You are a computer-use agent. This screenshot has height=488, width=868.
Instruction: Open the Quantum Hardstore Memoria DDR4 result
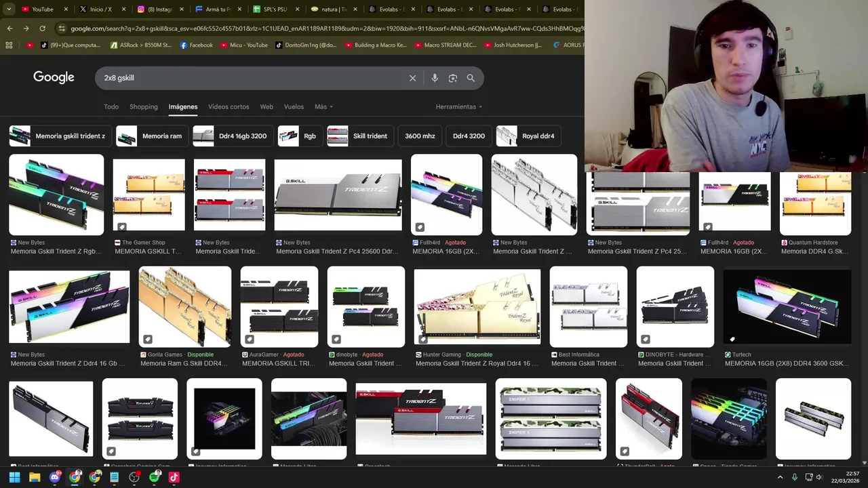[x=815, y=251]
